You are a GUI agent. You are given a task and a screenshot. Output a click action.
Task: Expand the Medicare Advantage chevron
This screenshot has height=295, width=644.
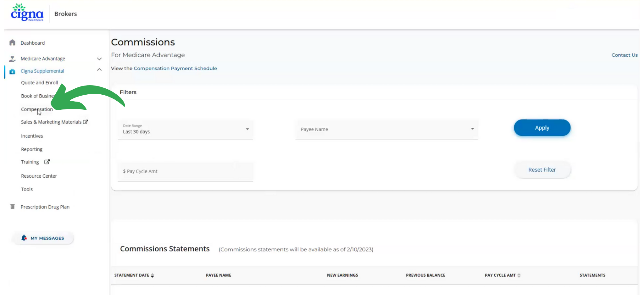(99, 59)
